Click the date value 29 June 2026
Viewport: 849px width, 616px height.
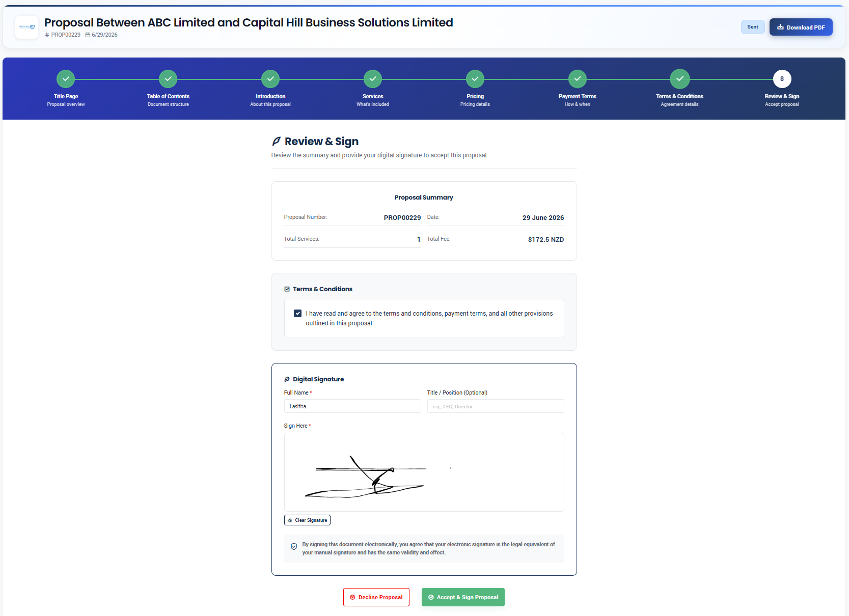543,218
